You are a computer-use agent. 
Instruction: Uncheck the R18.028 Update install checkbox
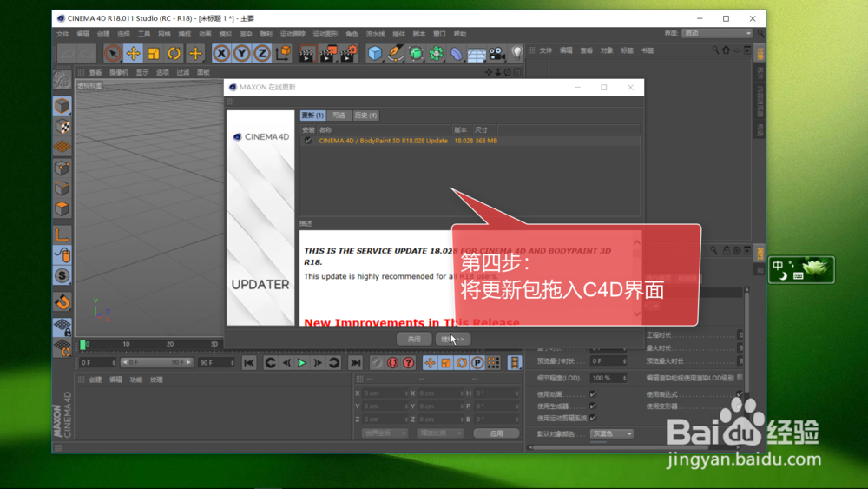(x=308, y=141)
